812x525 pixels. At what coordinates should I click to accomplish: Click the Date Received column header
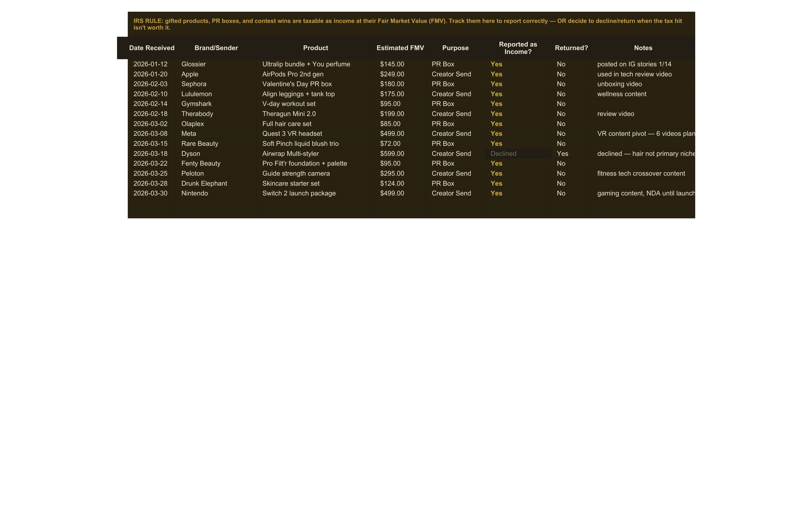tap(151, 48)
